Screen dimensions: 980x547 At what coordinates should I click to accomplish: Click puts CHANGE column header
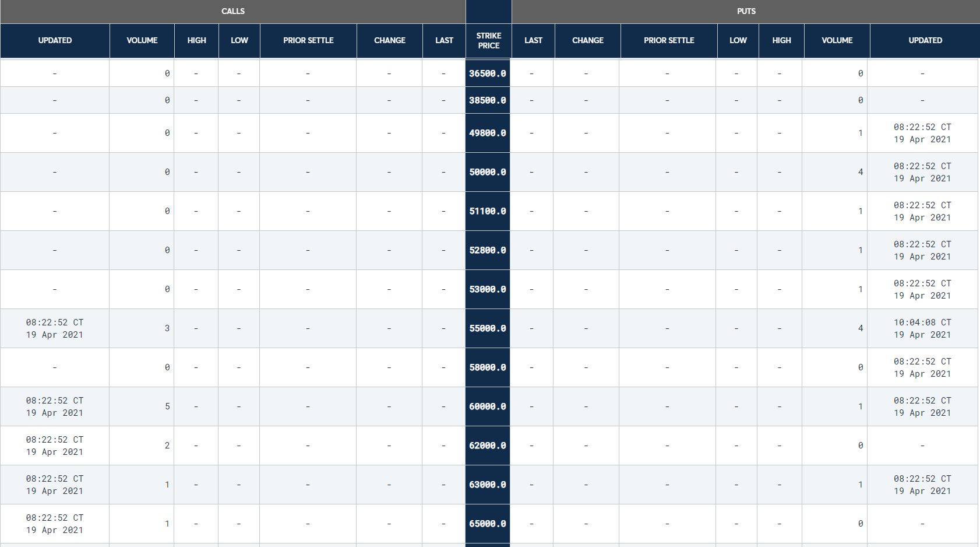pos(588,40)
